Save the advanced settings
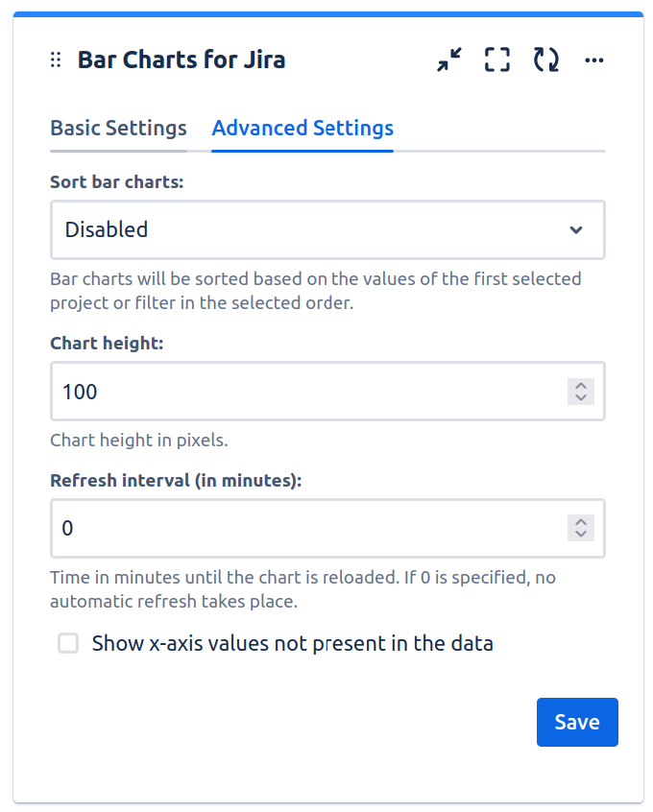This screenshot has height=812, width=653. tap(576, 722)
